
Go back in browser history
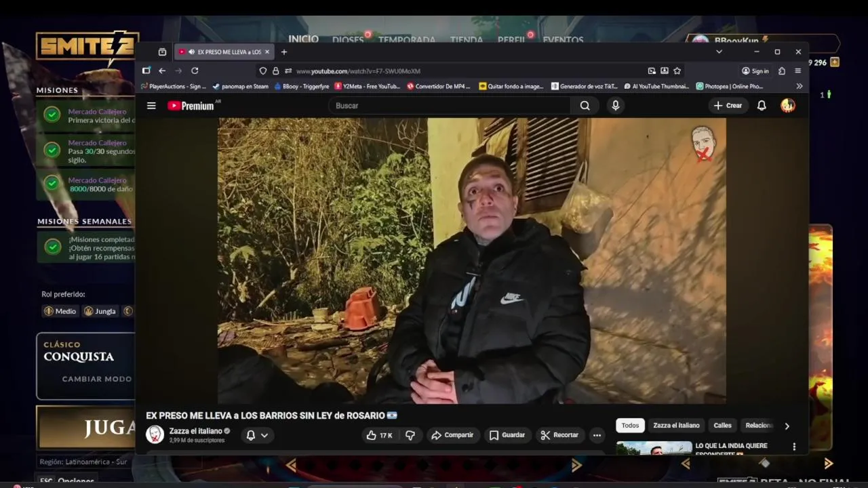[162, 70]
